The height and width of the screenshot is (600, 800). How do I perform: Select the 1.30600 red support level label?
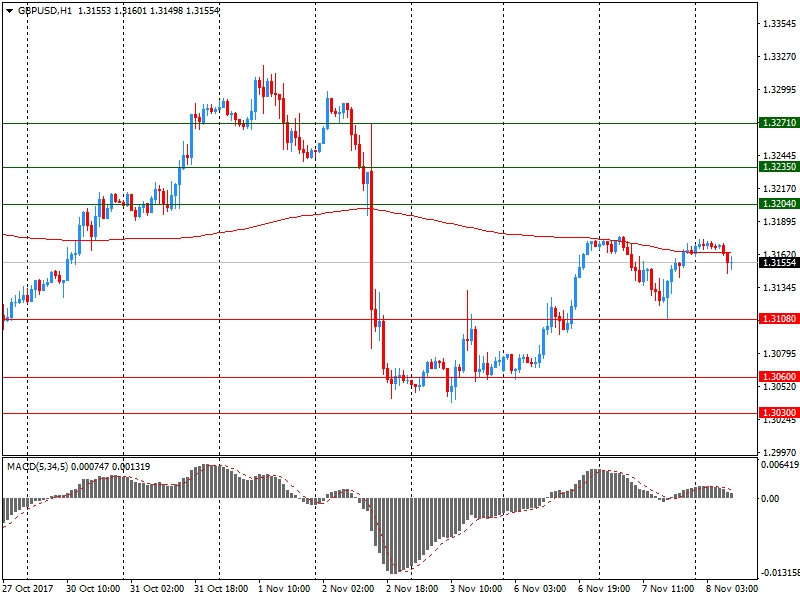coord(779,377)
